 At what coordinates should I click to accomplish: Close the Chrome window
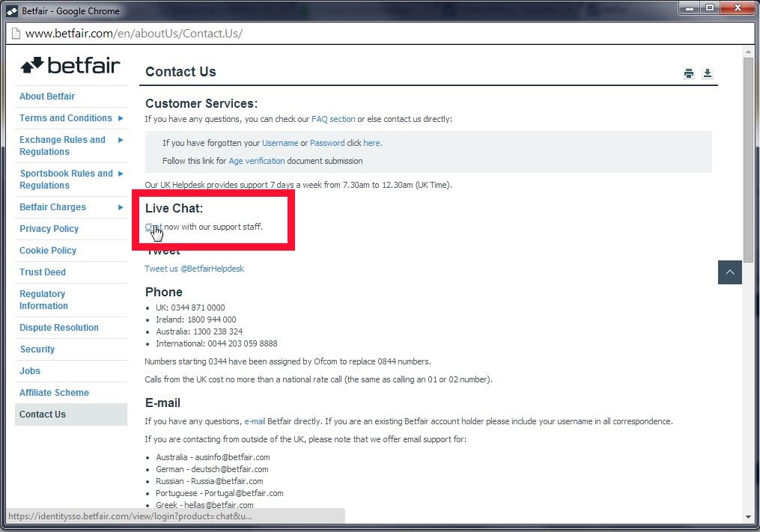click(738, 8)
